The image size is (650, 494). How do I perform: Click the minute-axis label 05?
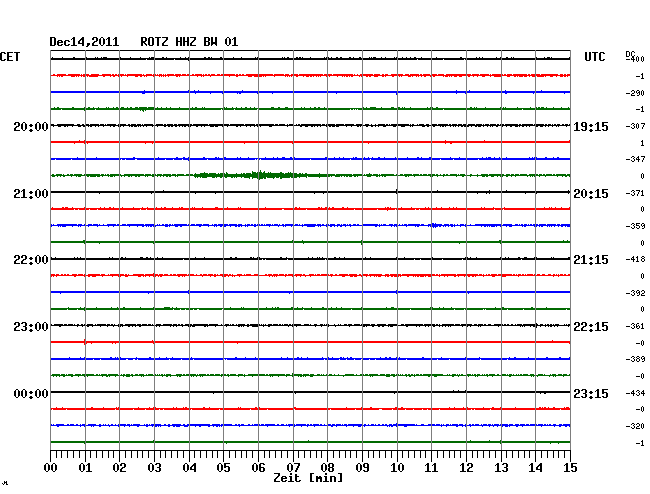(223, 468)
